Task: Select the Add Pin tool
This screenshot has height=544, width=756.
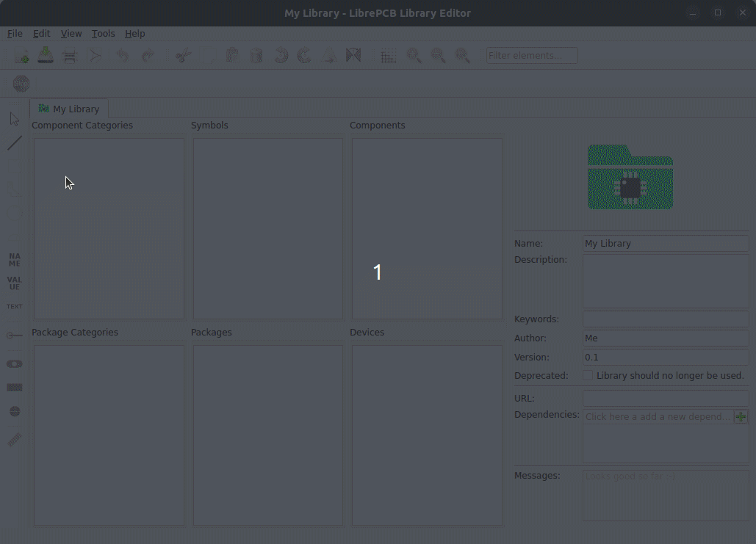Action: [15, 335]
